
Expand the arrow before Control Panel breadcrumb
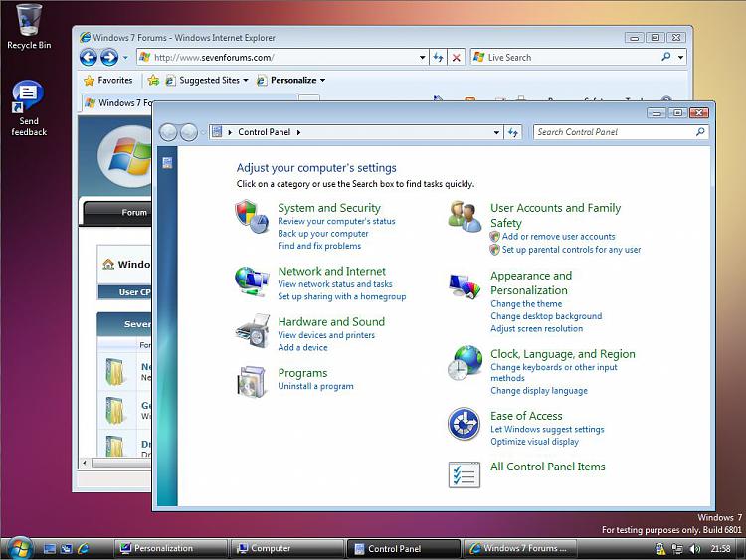[230, 132]
